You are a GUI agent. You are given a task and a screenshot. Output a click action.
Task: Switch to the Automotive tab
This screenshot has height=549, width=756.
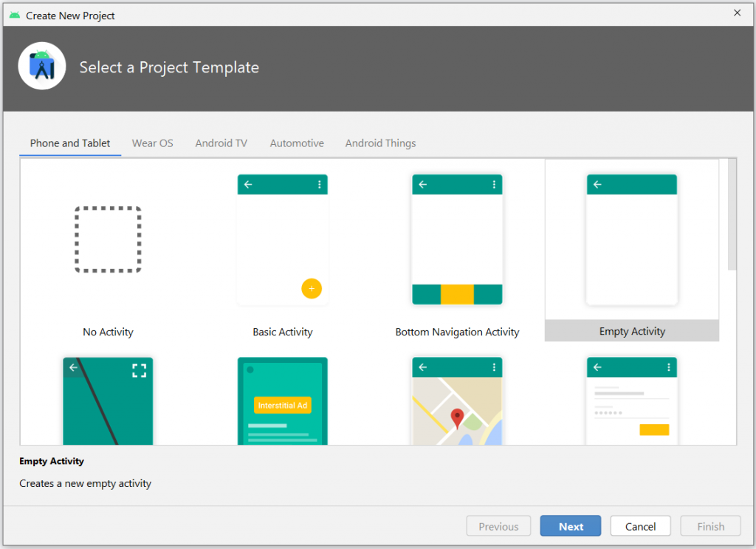pyautogui.click(x=297, y=143)
